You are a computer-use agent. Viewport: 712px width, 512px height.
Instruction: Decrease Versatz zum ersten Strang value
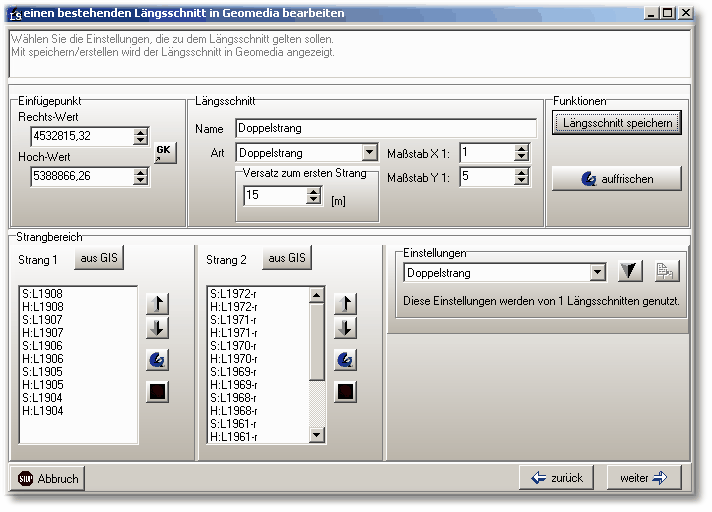(313, 200)
